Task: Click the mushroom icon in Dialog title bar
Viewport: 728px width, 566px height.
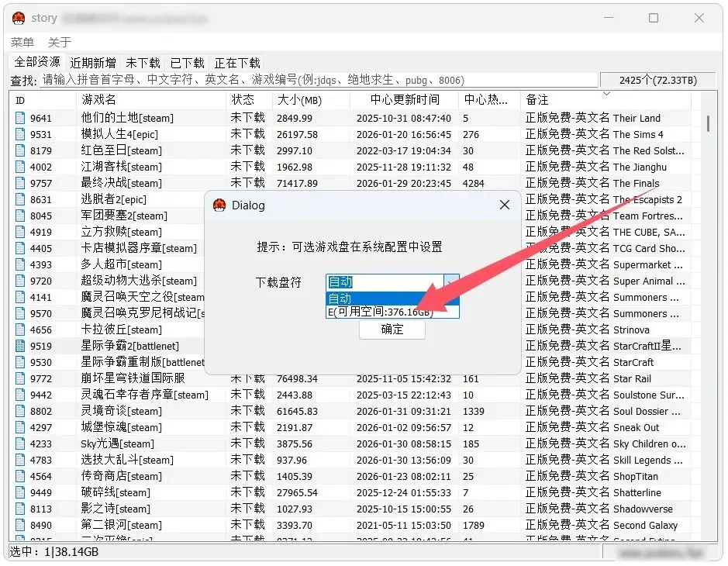Action: (x=219, y=205)
